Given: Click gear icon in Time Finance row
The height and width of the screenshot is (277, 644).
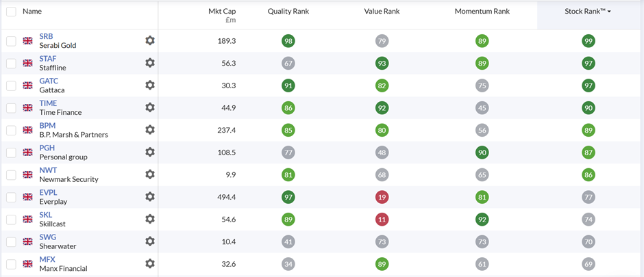Looking at the screenshot, I should click(x=150, y=108).
